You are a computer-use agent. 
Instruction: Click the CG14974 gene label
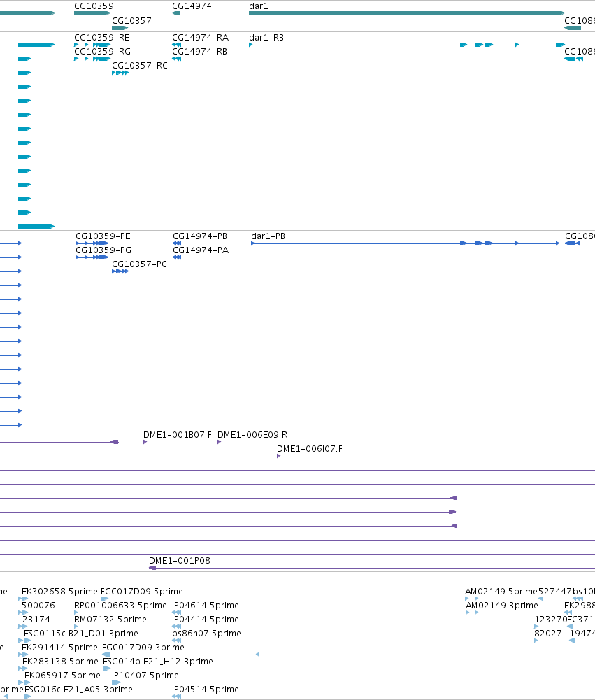click(x=192, y=6)
